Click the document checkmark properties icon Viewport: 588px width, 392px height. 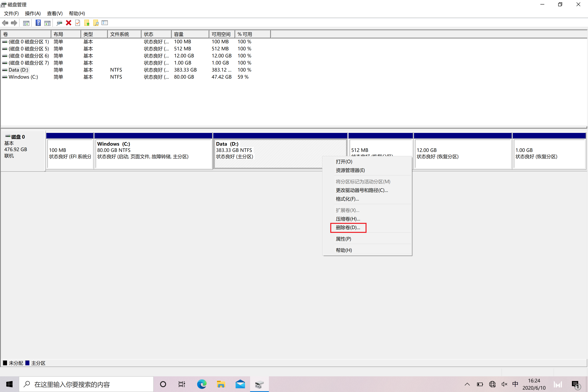point(78,23)
